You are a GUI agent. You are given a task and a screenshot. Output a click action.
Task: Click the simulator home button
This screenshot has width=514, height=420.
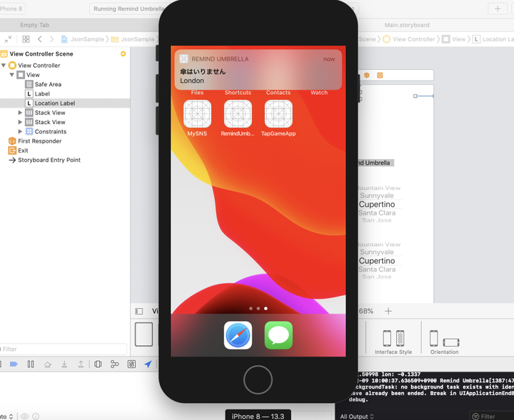click(258, 380)
